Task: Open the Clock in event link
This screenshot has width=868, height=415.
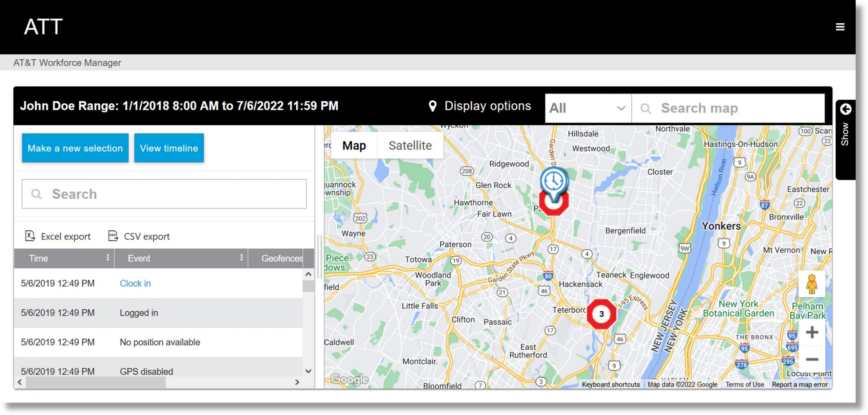Action: click(135, 283)
